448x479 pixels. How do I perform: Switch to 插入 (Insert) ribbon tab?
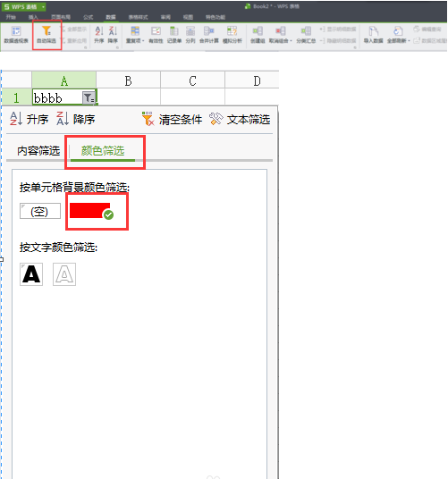[x=33, y=17]
